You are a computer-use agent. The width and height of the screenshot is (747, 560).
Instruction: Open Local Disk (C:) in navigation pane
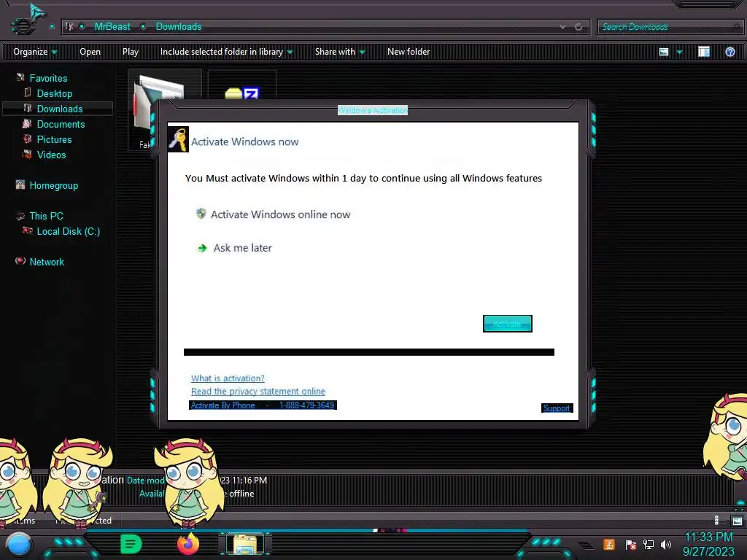(68, 231)
